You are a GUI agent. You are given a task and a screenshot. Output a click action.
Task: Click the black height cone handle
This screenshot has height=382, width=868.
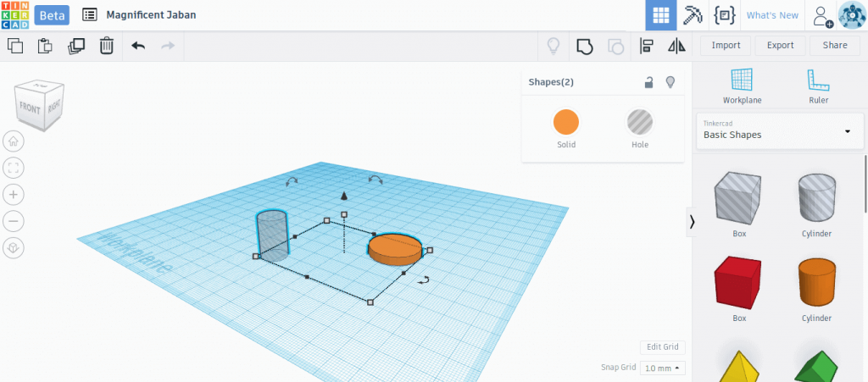point(344,195)
